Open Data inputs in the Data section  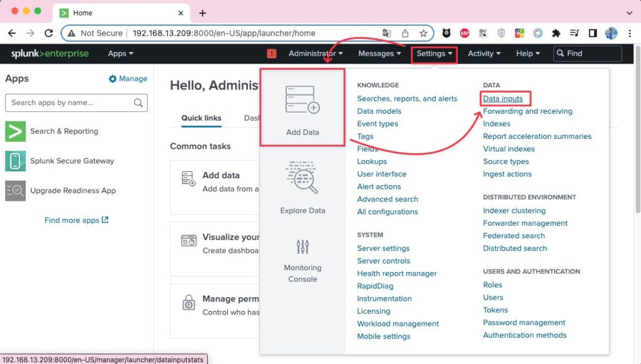[x=503, y=98]
